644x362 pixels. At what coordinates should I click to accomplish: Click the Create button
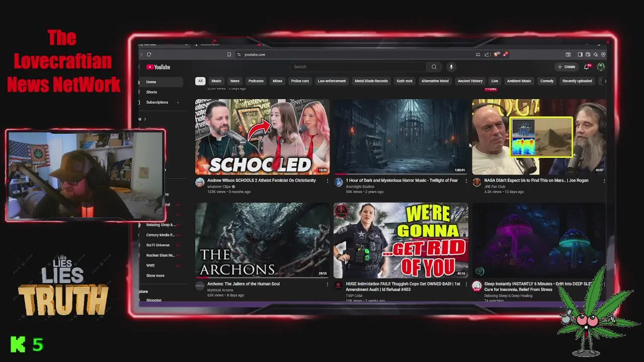[567, 66]
